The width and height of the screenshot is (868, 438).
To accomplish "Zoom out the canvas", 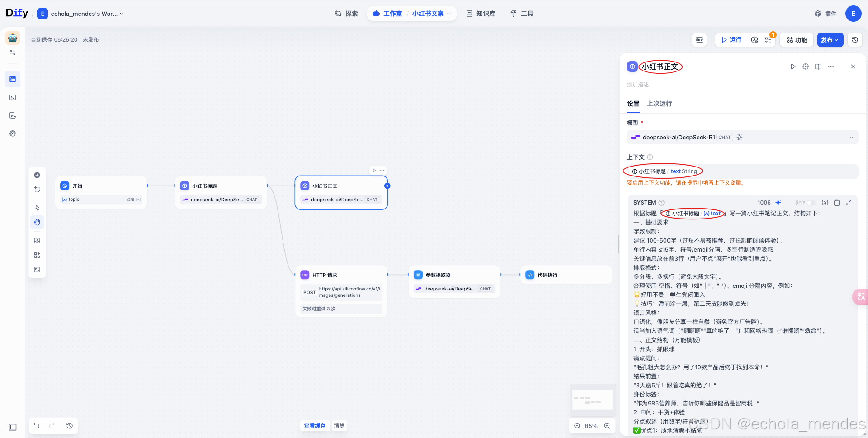I will (577, 426).
